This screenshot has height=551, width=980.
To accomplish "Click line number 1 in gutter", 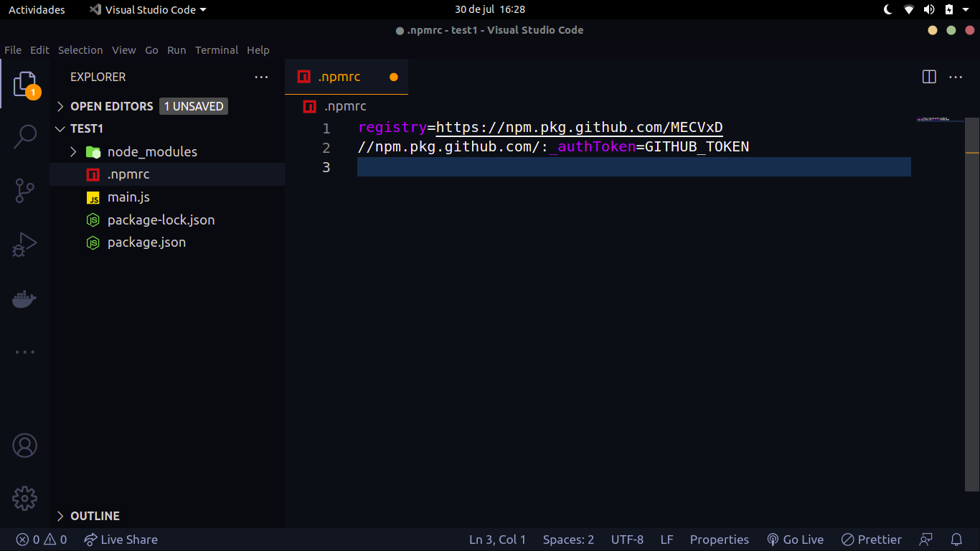I will [326, 128].
